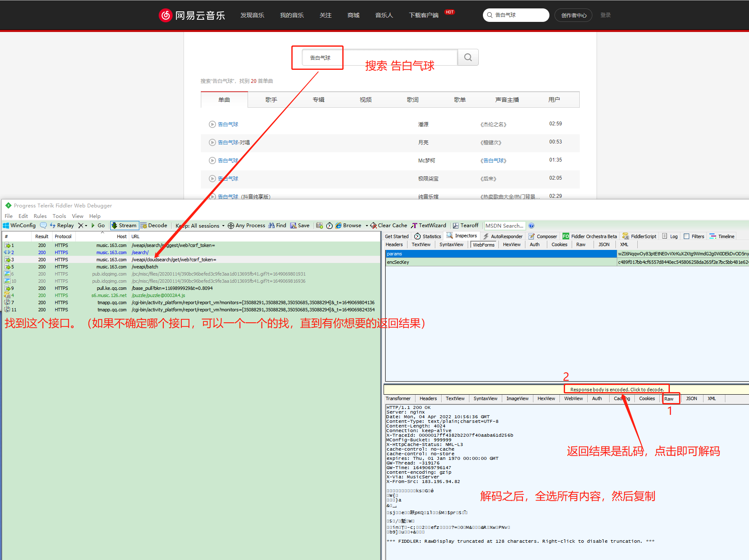The width and height of the screenshot is (749, 560).
Task: Select the encSecKey row in WebForms
Action: click(x=567, y=262)
